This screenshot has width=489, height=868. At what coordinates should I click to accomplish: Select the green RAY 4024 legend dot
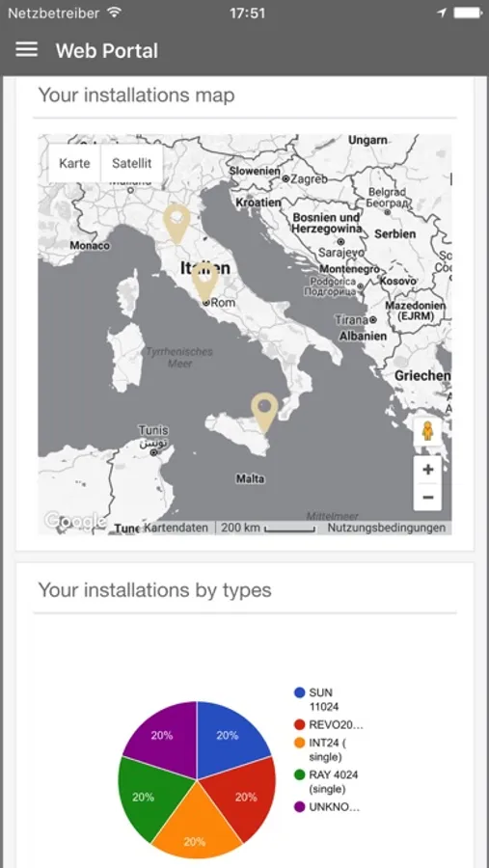pyautogui.click(x=300, y=774)
